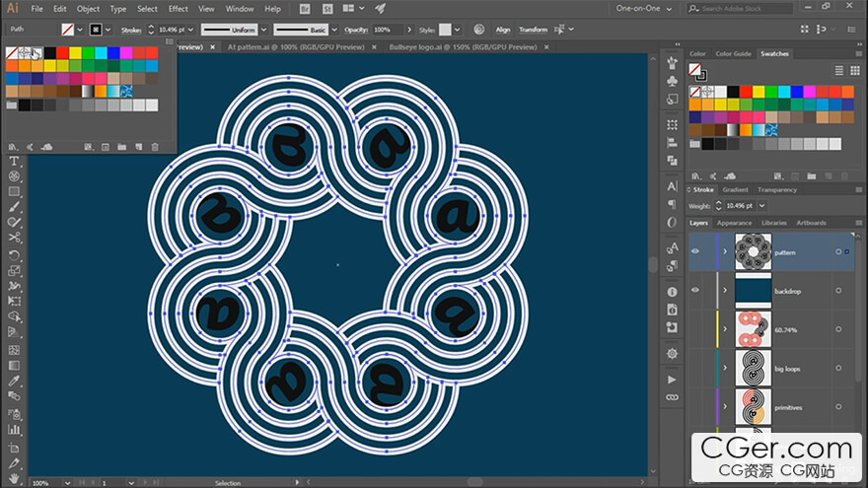This screenshot has width=868, height=488.
Task: Target the pattern layer circle
Action: click(838, 251)
